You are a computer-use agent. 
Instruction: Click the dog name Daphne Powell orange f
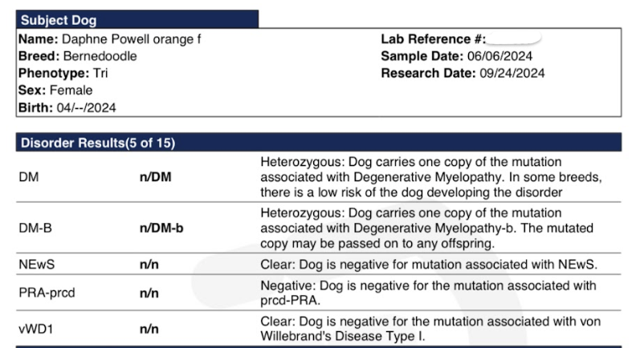pyautogui.click(x=132, y=39)
